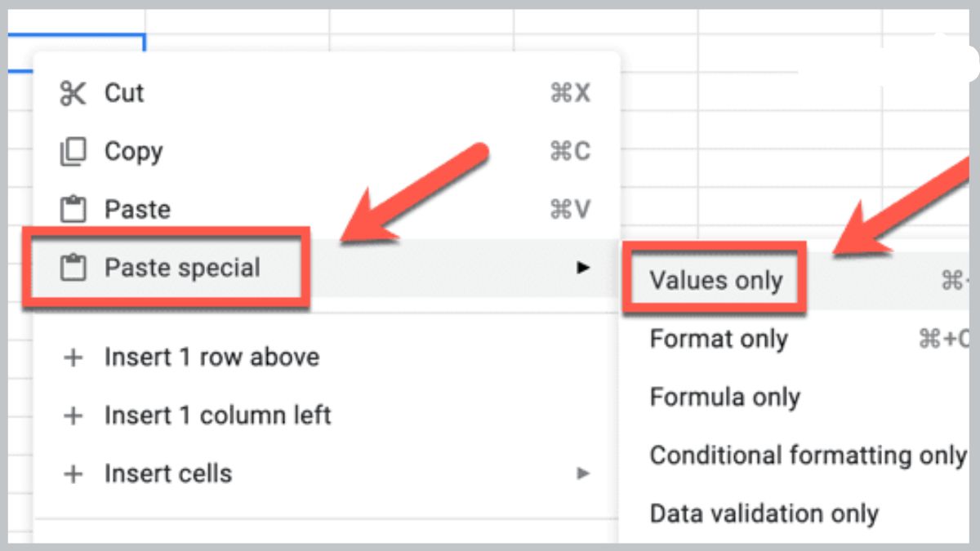Select Formula only paste option

tap(724, 398)
